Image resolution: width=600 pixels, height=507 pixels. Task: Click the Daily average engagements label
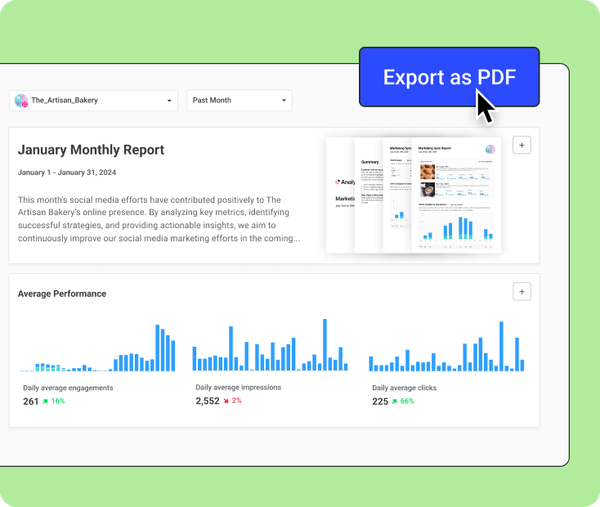(x=68, y=388)
